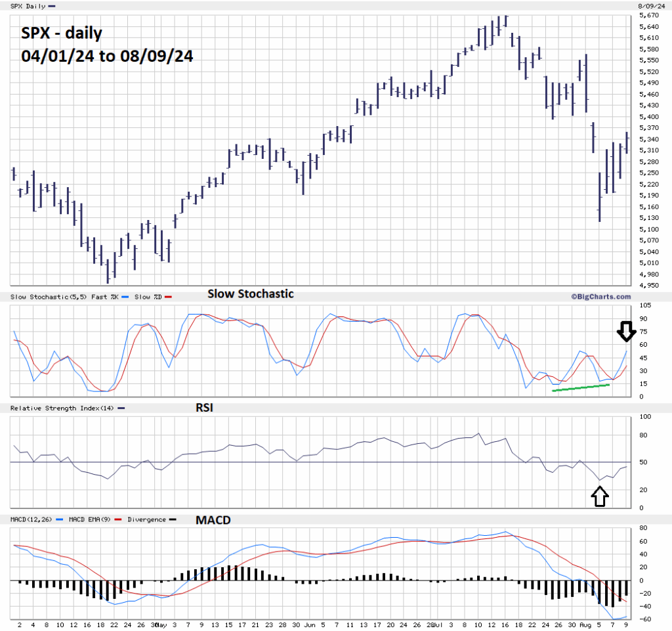Image resolution: width=672 pixels, height=631 pixels.
Task: Click the 'May' marker on the date axis
Action: [163, 624]
